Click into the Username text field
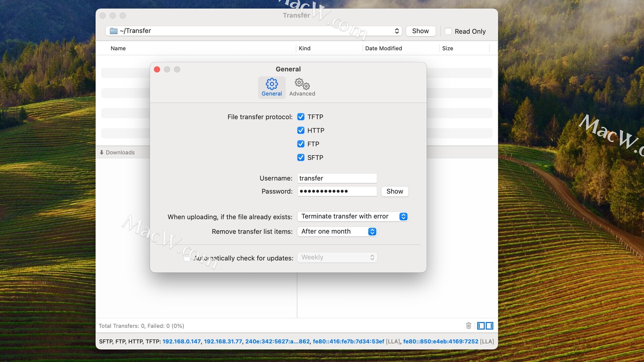The height and width of the screenshot is (362, 644). tap(337, 178)
